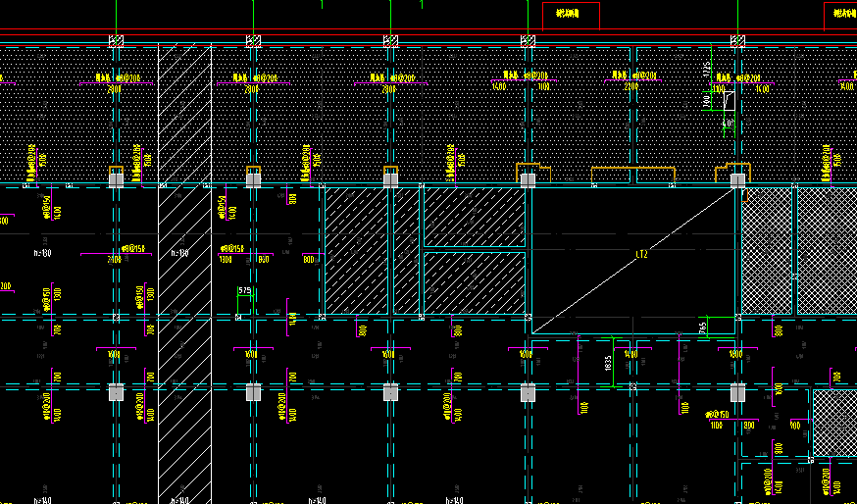Click the small white rectangle opening symbol
Screen dimensions: 857x504
pyautogui.click(x=730, y=101)
